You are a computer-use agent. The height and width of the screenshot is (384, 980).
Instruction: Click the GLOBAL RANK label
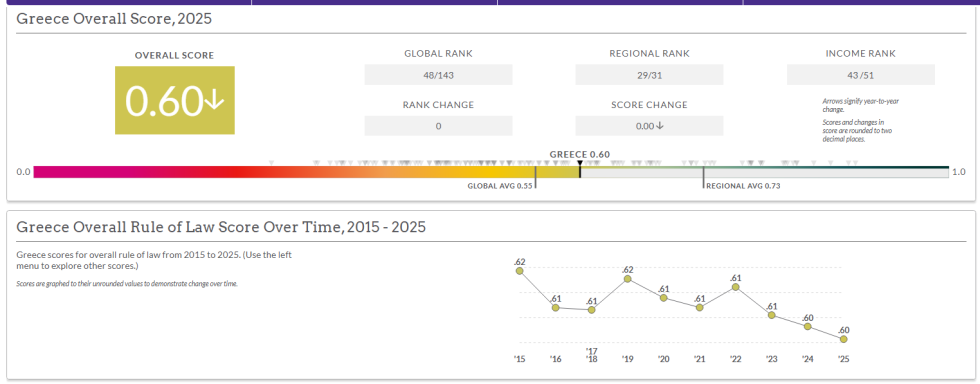438,54
